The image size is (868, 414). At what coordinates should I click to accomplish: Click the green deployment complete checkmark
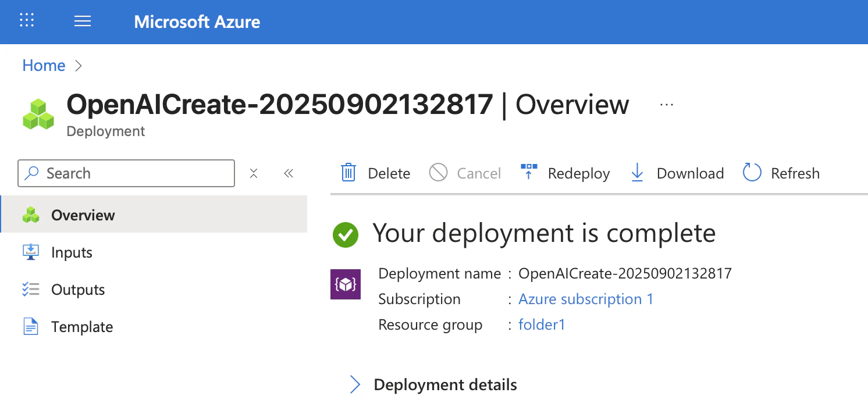[x=345, y=234]
